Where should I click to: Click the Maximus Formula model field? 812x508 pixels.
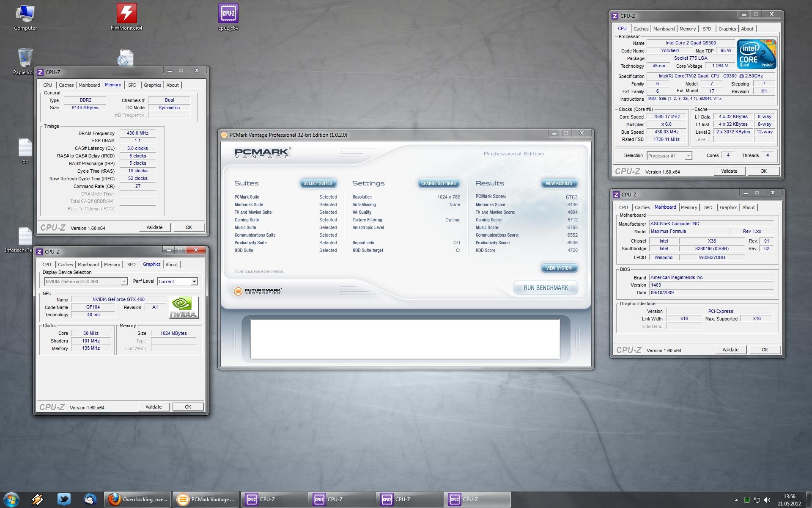click(689, 231)
